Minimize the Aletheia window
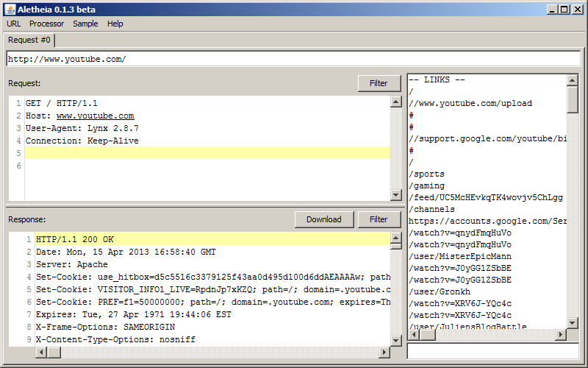The height and width of the screenshot is (368, 588). pos(552,10)
